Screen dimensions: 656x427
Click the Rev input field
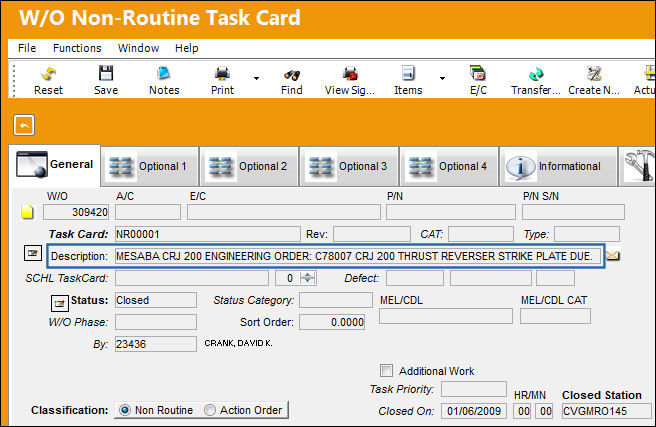pos(372,234)
